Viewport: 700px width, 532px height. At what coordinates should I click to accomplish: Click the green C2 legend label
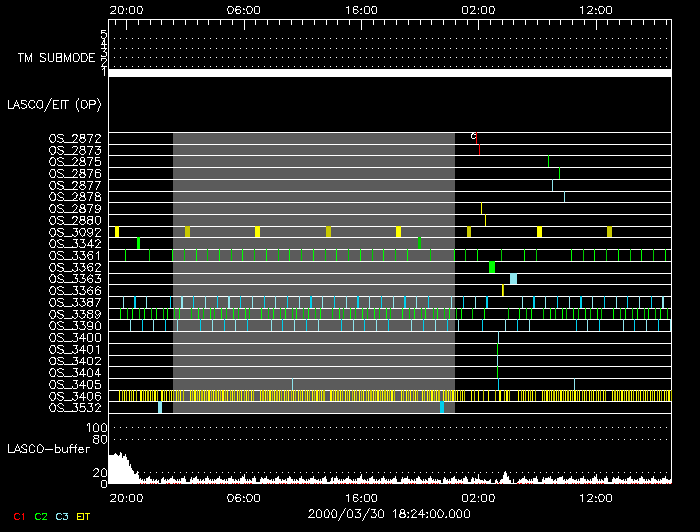pyautogui.click(x=41, y=516)
